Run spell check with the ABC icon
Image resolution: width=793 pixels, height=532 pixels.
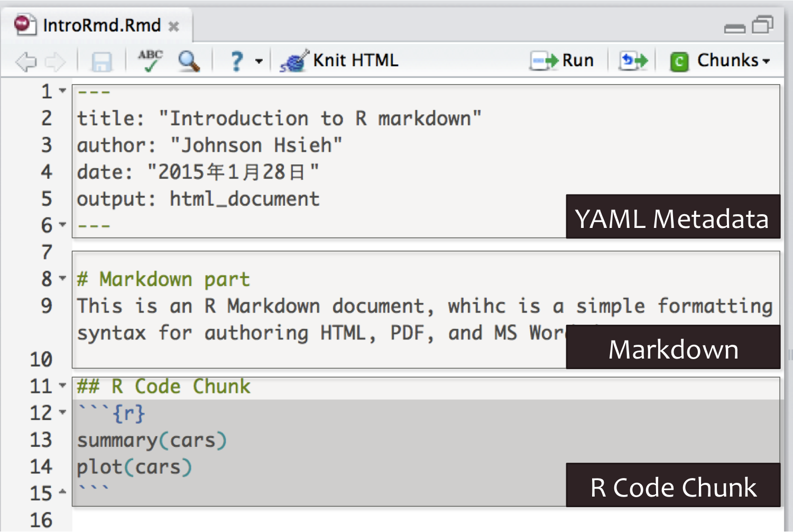(x=150, y=61)
